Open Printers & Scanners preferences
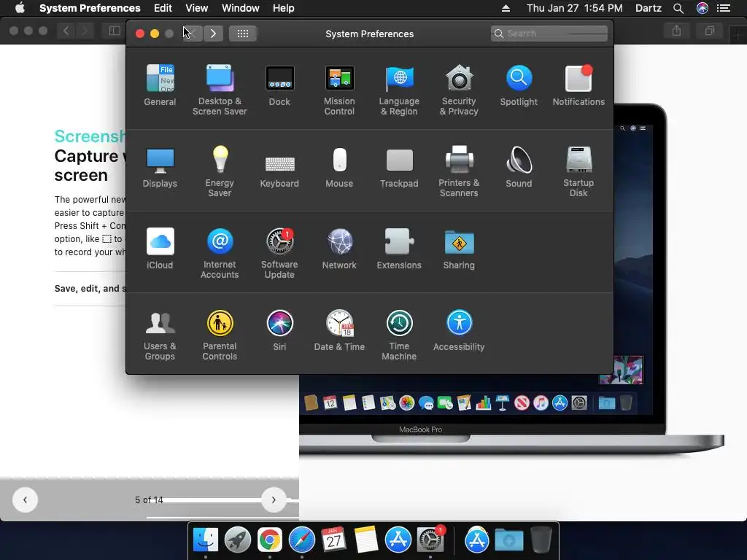This screenshot has width=747, height=560. coord(459,171)
